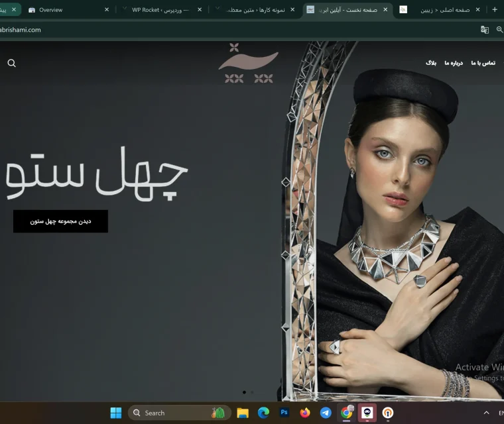Click the Windows taskbar Search box
504x424 pixels.
[179, 413]
